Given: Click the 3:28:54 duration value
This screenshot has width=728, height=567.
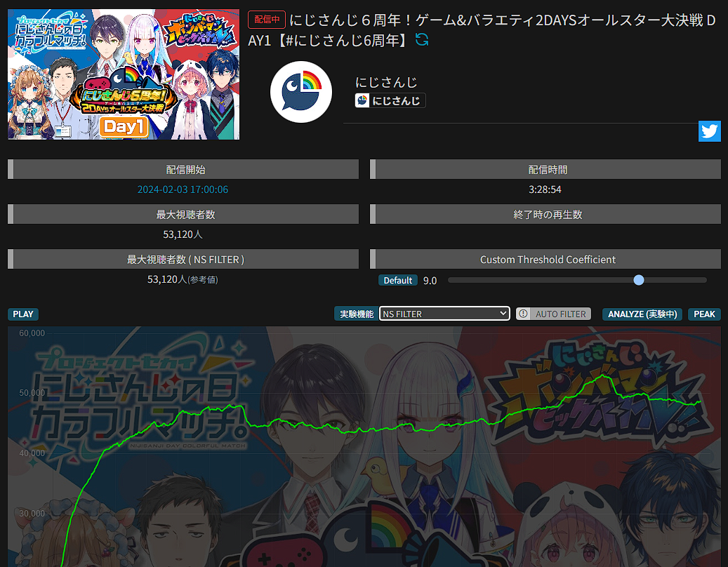Looking at the screenshot, I should tap(545, 189).
